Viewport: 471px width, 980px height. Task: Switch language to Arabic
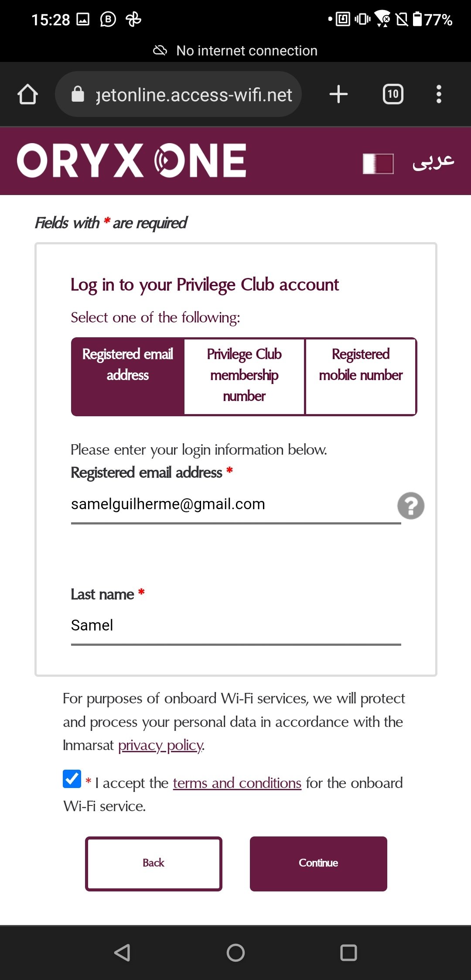click(433, 161)
